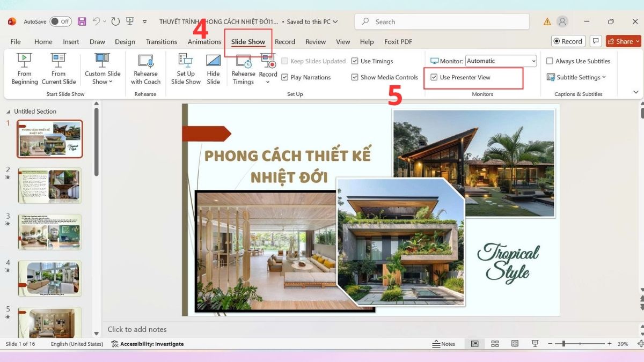Collapse the ribbon with the chevron
The height and width of the screenshot is (362, 644).
click(x=636, y=92)
